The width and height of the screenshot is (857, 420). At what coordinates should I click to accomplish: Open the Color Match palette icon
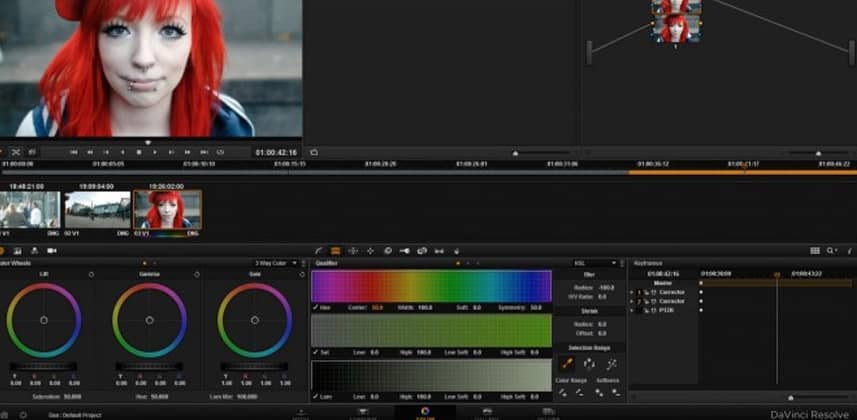pos(17,250)
